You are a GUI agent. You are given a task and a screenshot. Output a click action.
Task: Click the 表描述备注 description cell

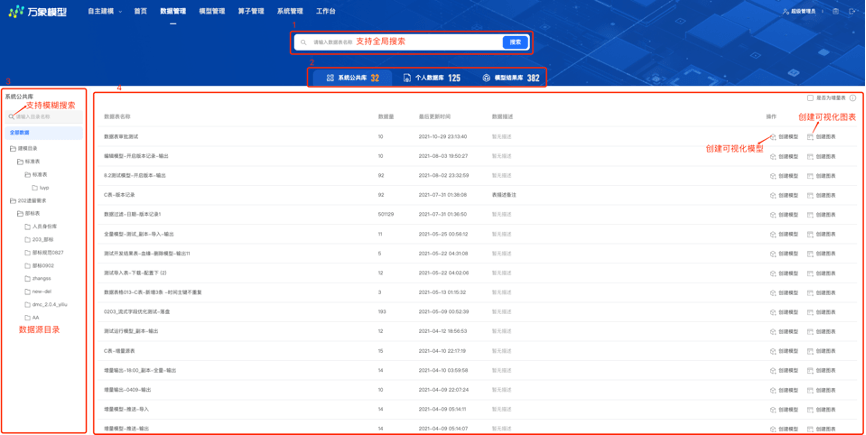click(504, 195)
